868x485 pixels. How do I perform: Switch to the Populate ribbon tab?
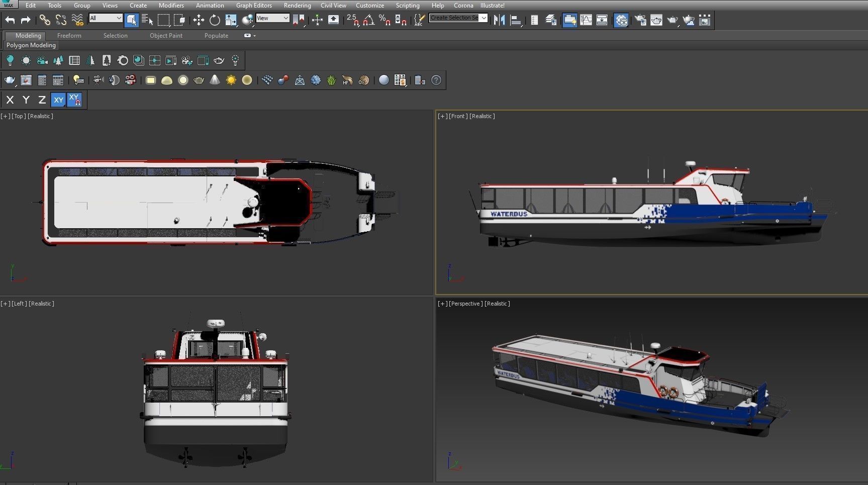point(216,36)
